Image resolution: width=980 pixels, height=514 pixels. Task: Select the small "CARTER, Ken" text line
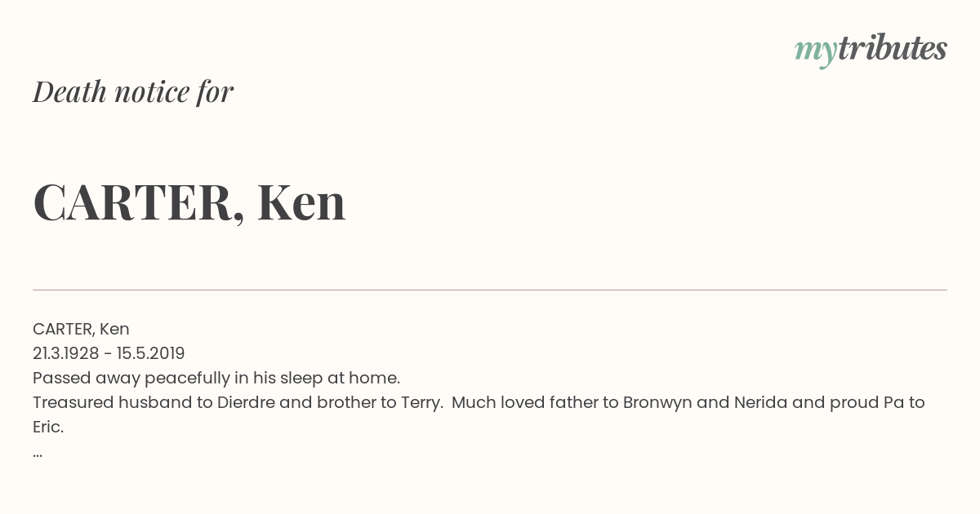click(81, 329)
